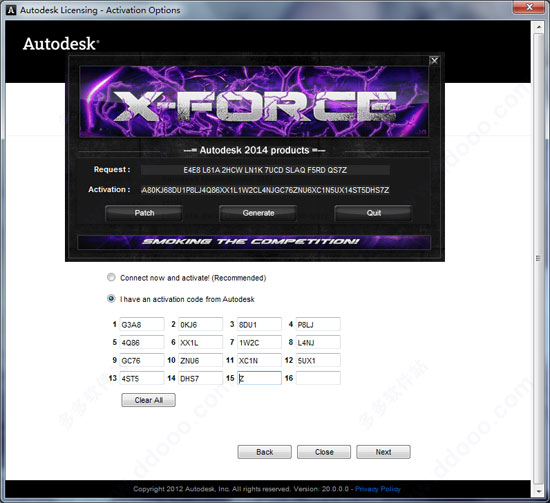Click activation field 2 containing 0KJ6
Image resolution: width=550 pixels, height=503 pixels.
[200, 324]
